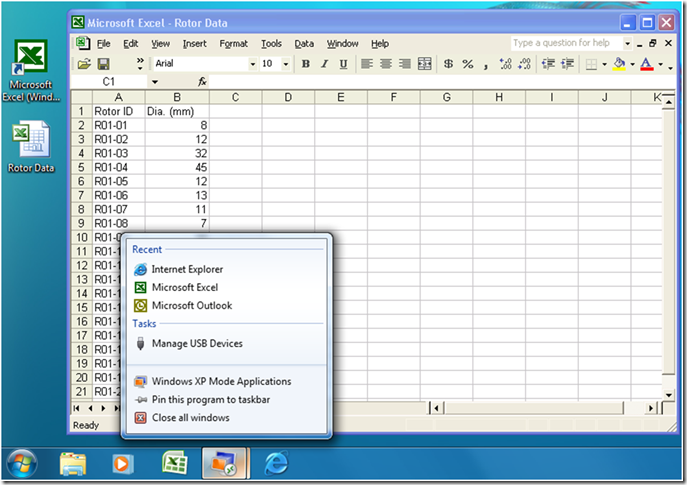Apply Comma style icon
Screen dimensions: 687x485
[486, 65]
